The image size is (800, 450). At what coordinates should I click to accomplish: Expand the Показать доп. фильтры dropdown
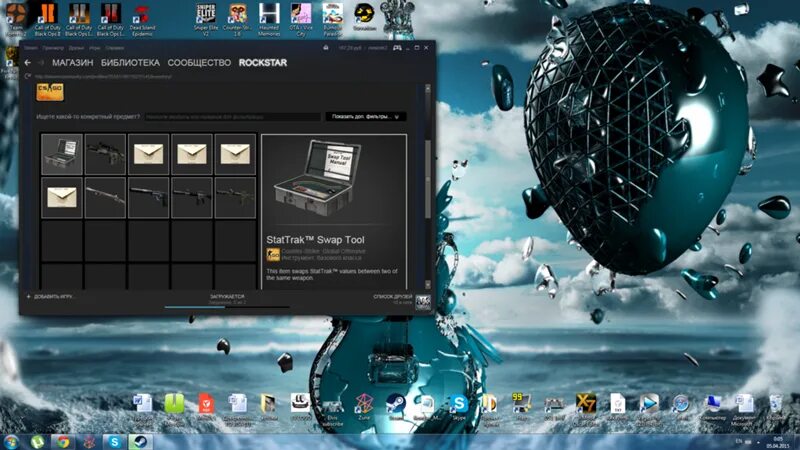click(366, 117)
